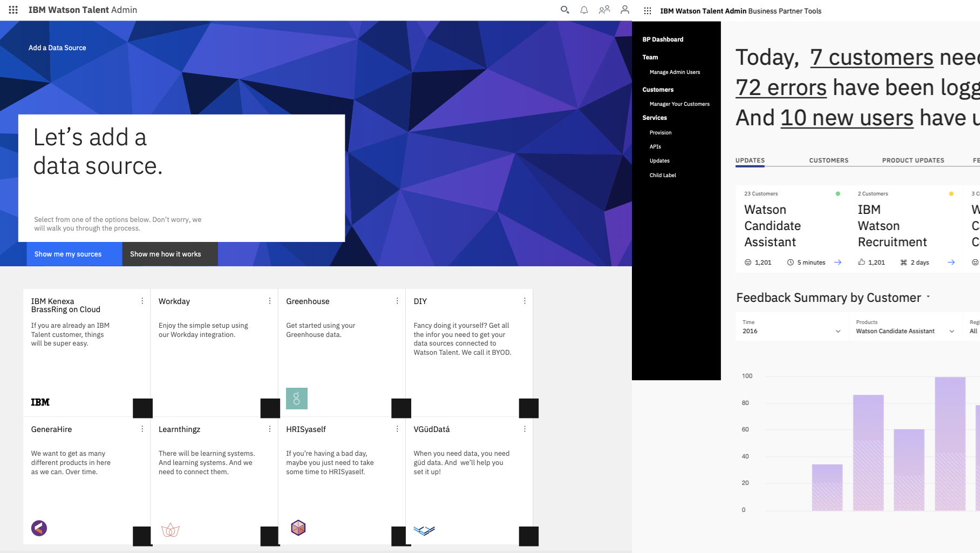Click the 10 new users link
This screenshot has width=980, height=553.
tap(847, 118)
